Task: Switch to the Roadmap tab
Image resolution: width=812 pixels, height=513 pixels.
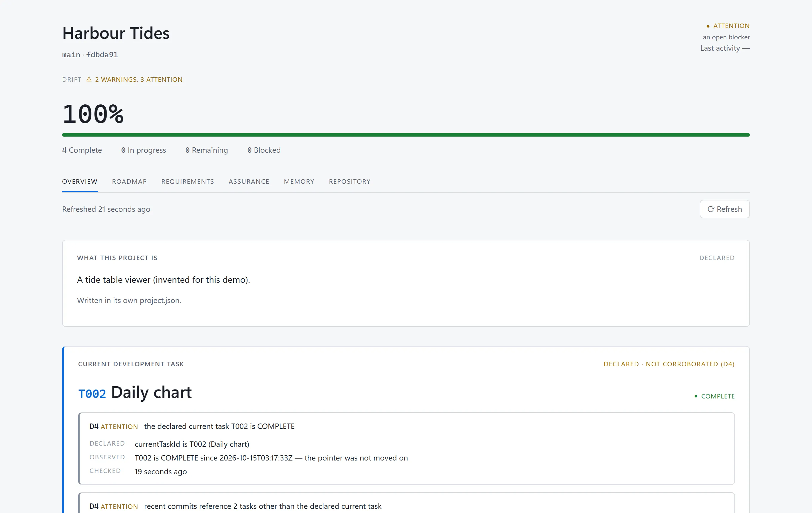Action: [x=130, y=182]
